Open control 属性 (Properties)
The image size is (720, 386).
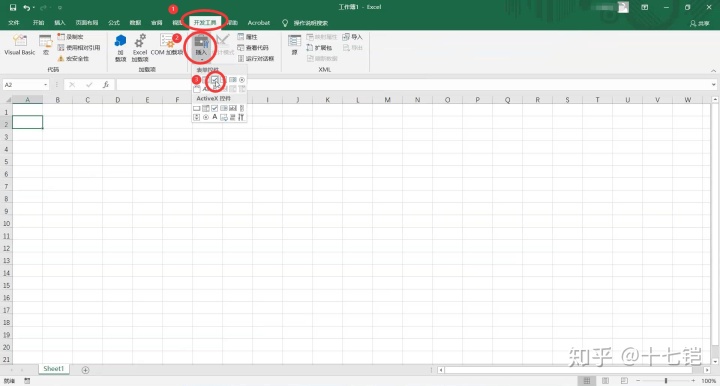(x=248, y=37)
